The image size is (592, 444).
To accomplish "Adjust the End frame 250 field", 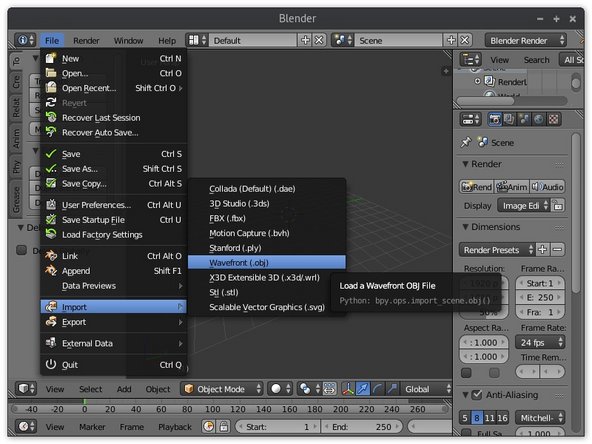I will (361, 427).
